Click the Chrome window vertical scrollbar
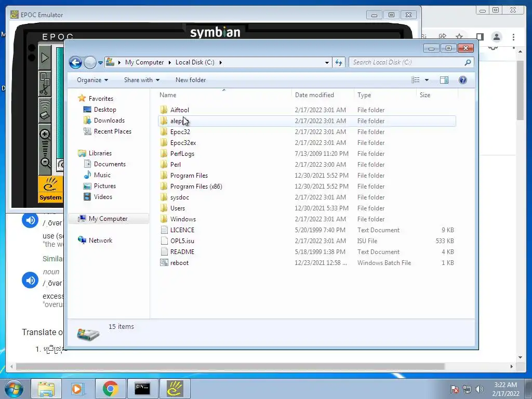This screenshot has width=532, height=399. click(520, 90)
